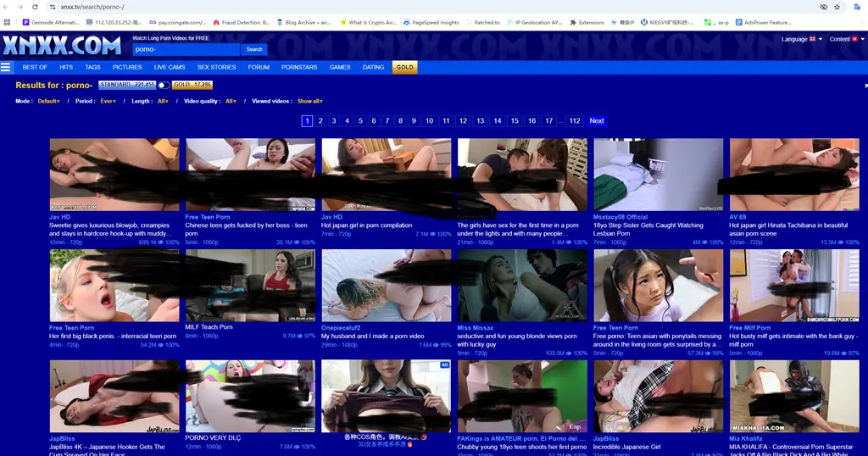Toggle the Standard/Gold results switch
The image size is (868, 456).
click(x=164, y=86)
